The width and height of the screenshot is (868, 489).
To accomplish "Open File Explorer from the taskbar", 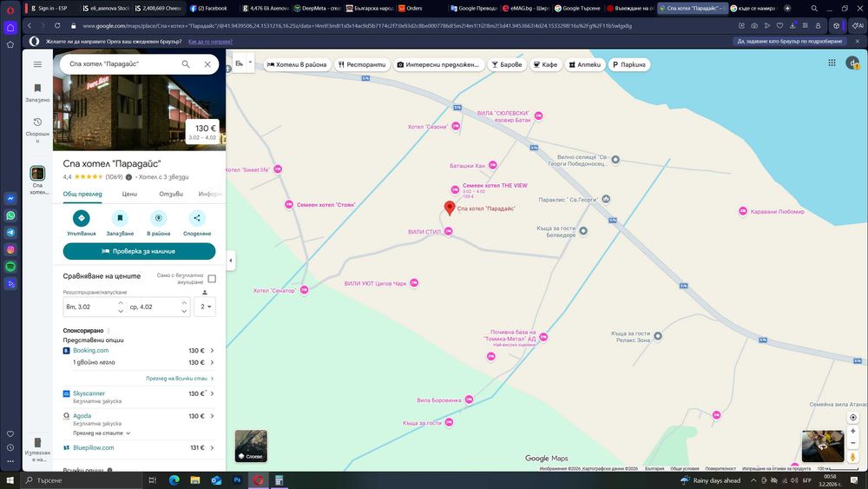I will [194, 480].
